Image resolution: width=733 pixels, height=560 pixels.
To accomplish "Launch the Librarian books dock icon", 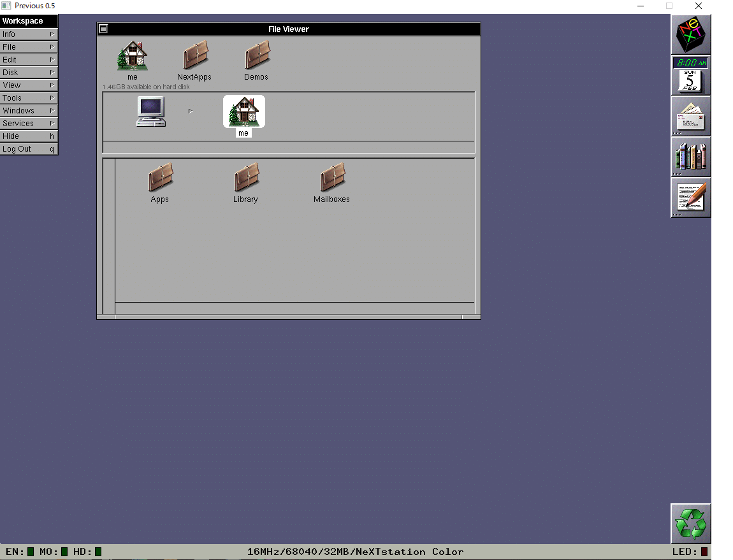I will (691, 157).
